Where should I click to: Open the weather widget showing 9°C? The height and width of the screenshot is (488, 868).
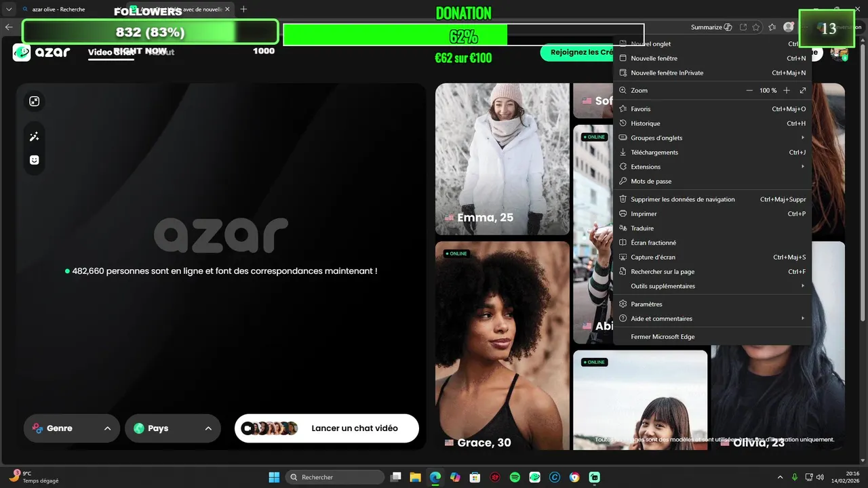[x=34, y=477]
